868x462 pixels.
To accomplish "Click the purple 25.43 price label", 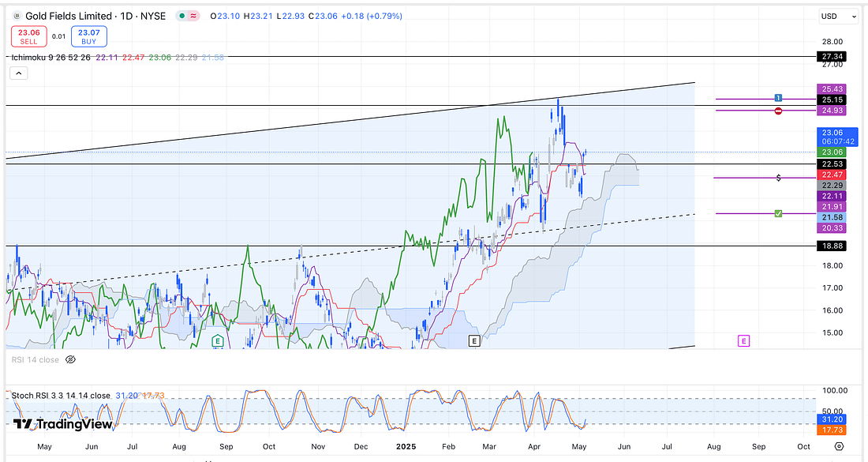I will coord(832,88).
